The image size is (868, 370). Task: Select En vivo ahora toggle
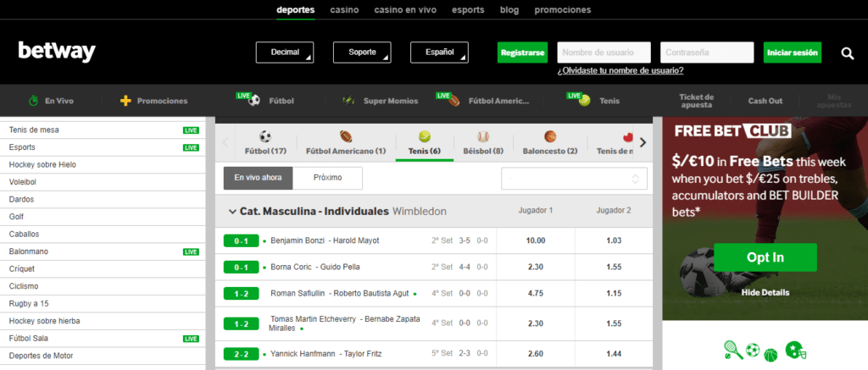(258, 178)
